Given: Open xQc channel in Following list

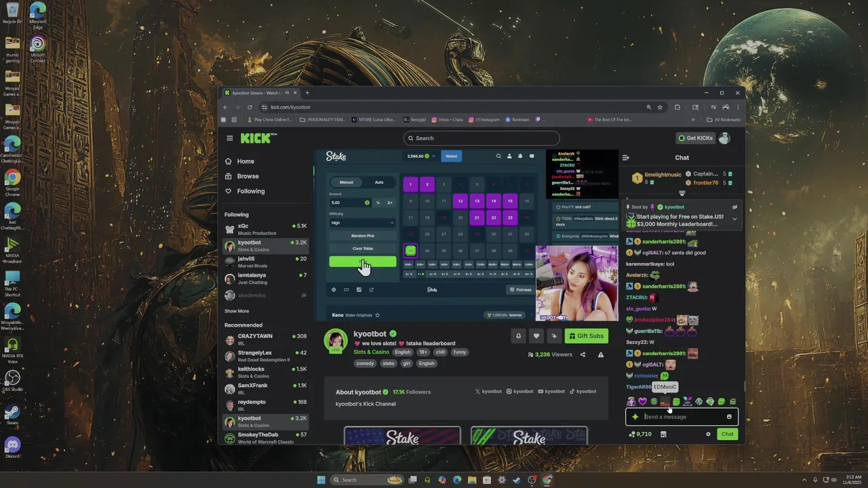Looking at the screenshot, I should 266,228.
